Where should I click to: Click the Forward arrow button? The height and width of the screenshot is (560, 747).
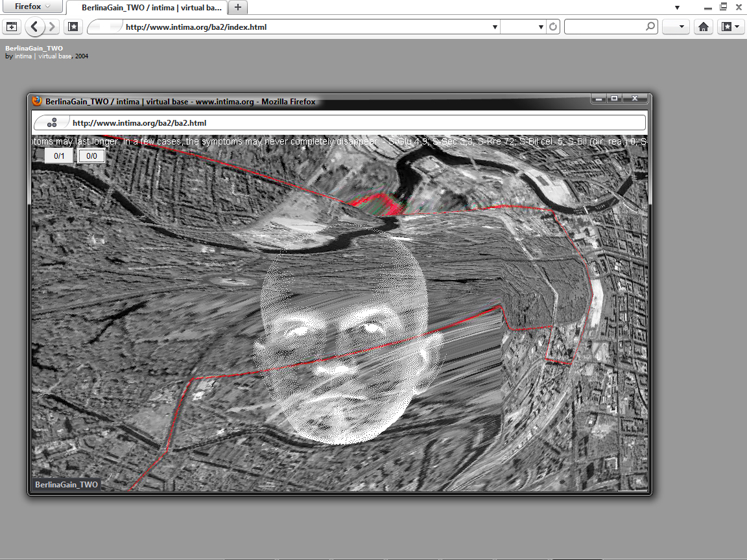tap(53, 27)
